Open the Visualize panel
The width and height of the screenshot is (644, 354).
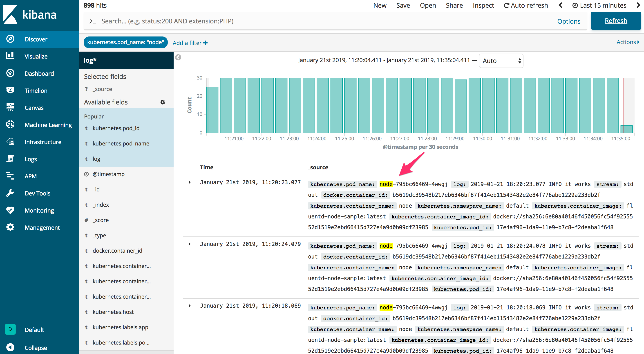(36, 56)
